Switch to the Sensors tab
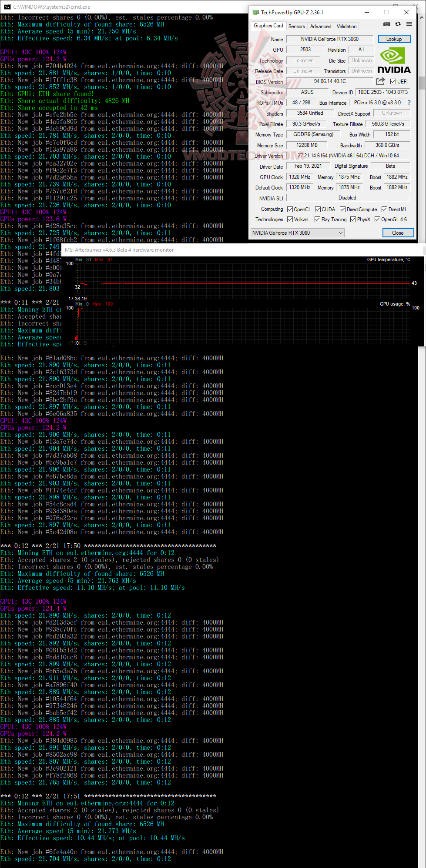This screenshot has width=426, height=868. click(297, 27)
